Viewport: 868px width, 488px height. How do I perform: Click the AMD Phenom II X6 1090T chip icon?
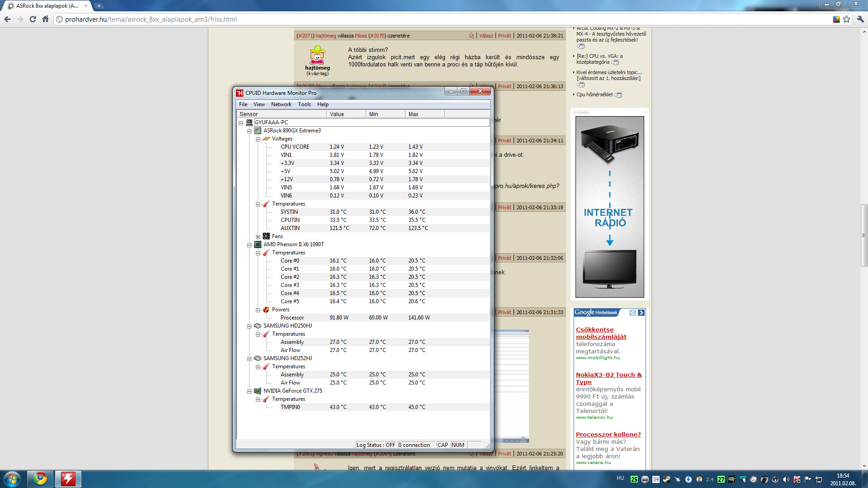[258, 244]
